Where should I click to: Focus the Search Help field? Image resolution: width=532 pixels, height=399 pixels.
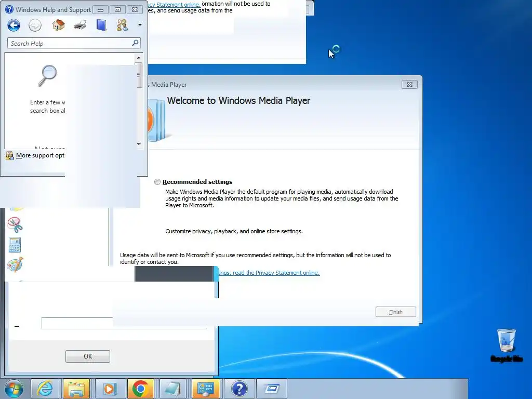tap(74, 43)
